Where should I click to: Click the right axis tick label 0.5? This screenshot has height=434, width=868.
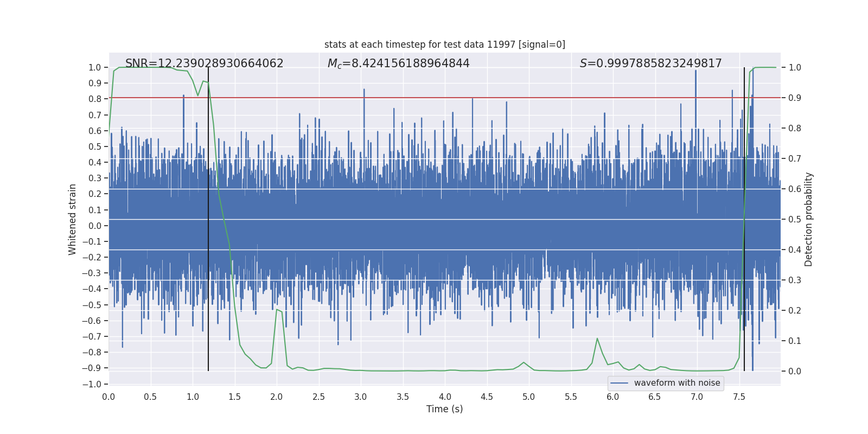coord(795,219)
